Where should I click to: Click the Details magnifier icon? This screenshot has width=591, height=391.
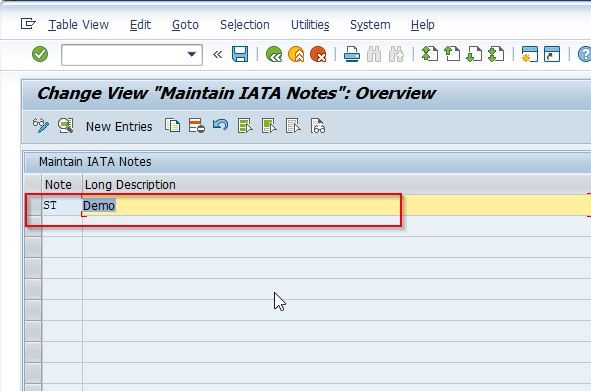click(x=66, y=126)
